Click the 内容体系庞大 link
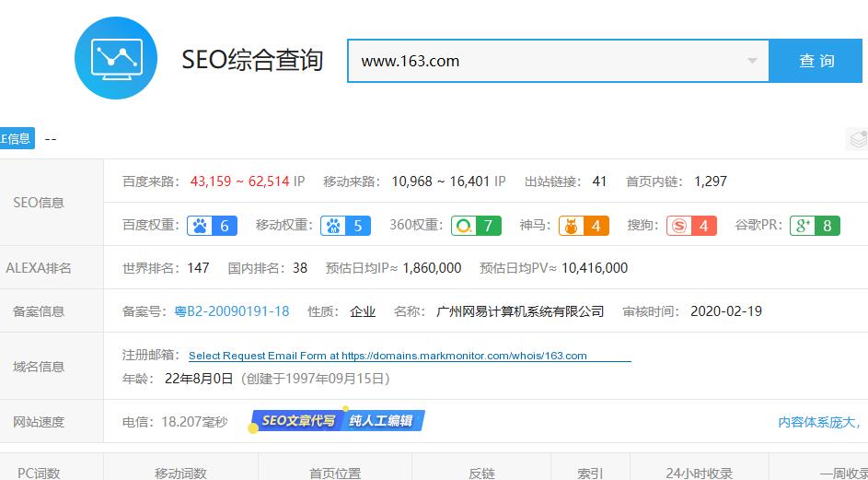Viewport: 868px width, 480px height. 820,422
